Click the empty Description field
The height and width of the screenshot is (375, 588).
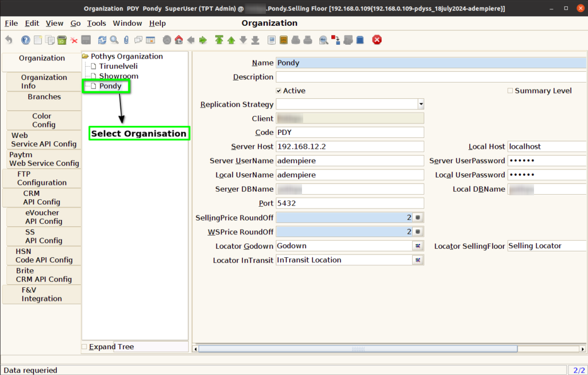pyautogui.click(x=431, y=77)
